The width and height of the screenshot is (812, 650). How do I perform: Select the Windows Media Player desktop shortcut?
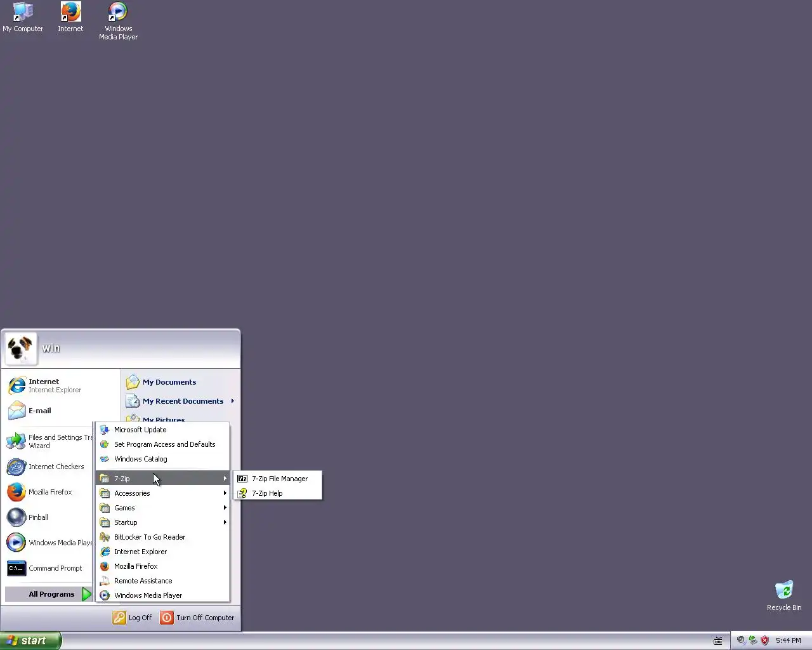pos(118,21)
